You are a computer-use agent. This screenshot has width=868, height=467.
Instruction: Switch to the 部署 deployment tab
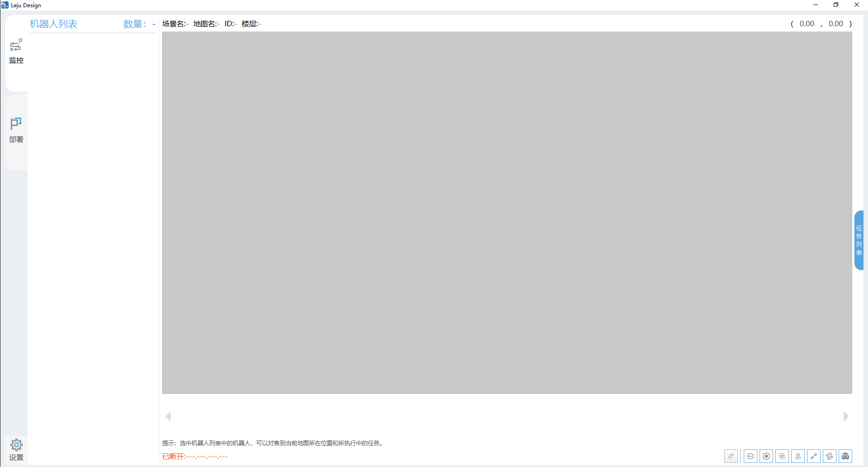[16, 130]
